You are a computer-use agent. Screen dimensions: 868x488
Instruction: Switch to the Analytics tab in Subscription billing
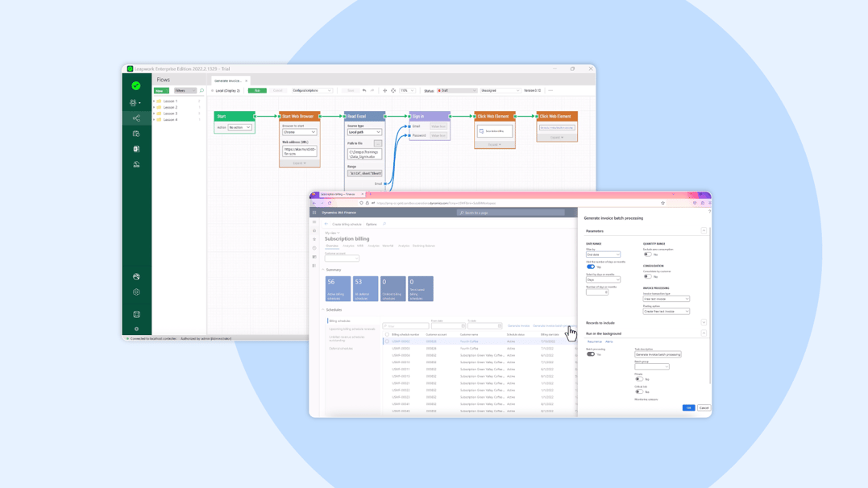(349, 246)
